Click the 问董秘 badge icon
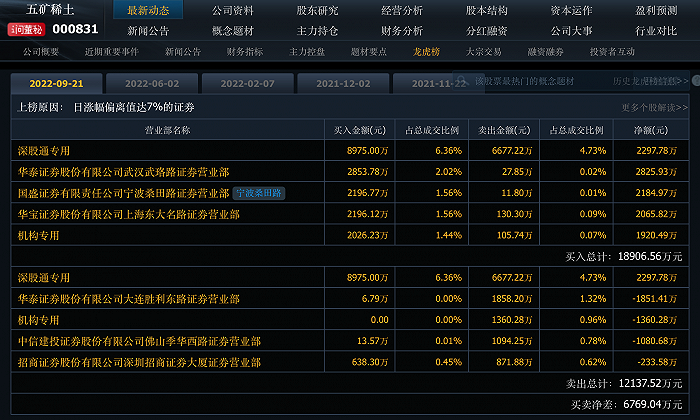The image size is (700, 420). [x=26, y=30]
